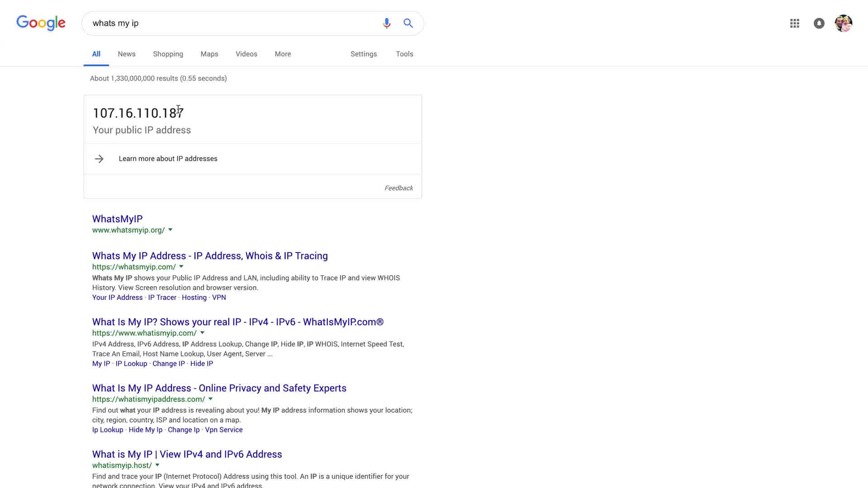This screenshot has width=868, height=488.
Task: Open dropdown arrow beside www.whatismyip.com URL
Action: click(x=203, y=333)
